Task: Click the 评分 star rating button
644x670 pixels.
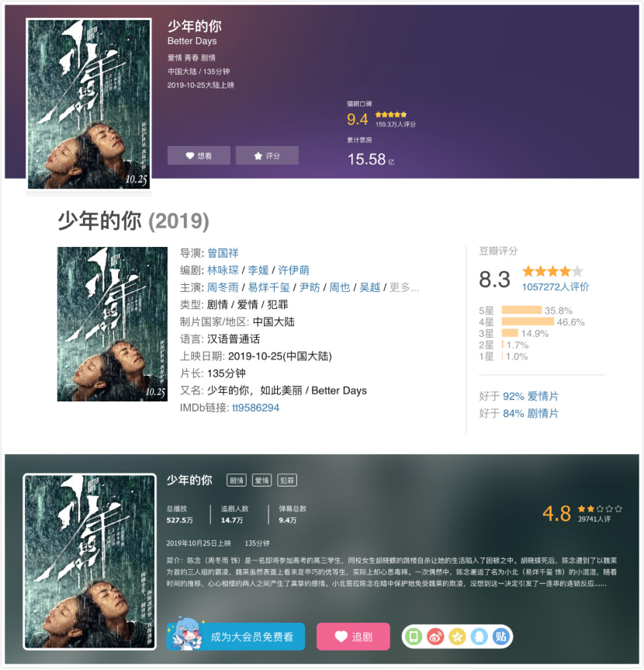Action: [x=267, y=155]
